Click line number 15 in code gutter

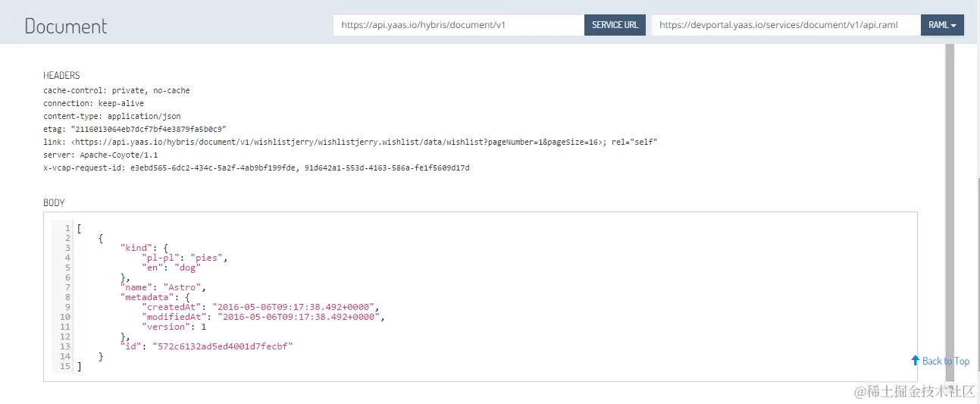[x=65, y=366]
